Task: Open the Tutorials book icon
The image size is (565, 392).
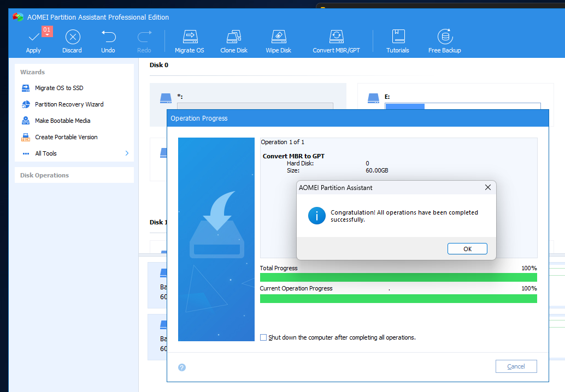Action: click(x=398, y=37)
